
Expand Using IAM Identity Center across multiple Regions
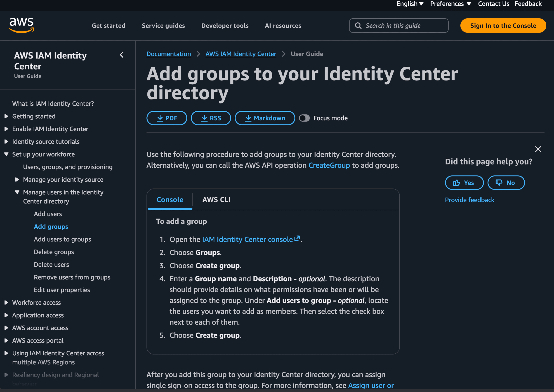pyautogui.click(x=7, y=353)
